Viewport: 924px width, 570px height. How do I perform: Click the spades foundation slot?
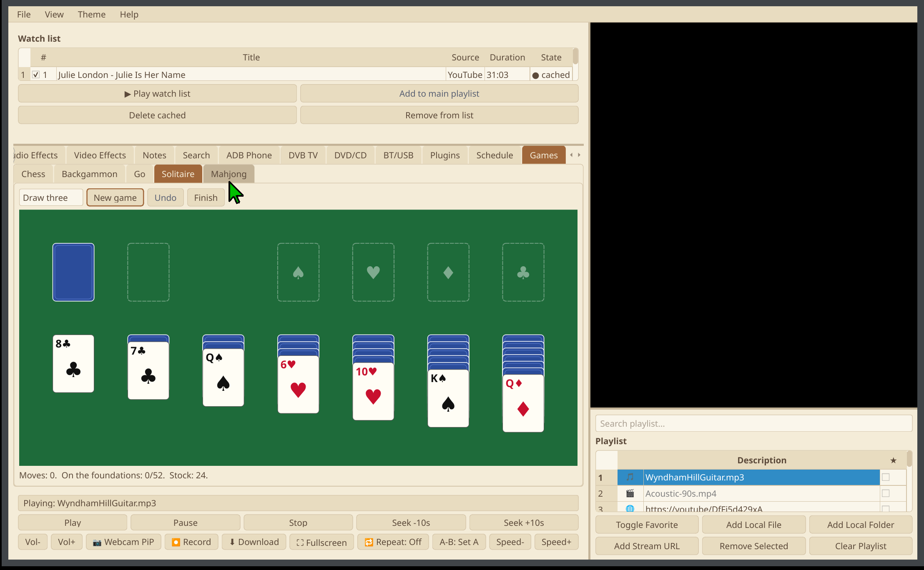tap(299, 272)
